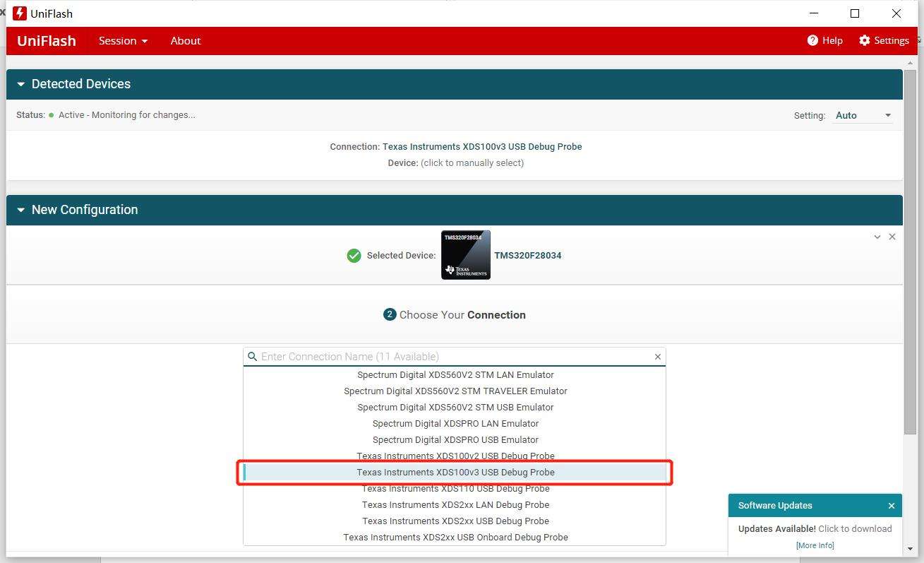Select Texas Instruments XDS100v2 USB Debug Probe
924x563 pixels.
tap(455, 456)
